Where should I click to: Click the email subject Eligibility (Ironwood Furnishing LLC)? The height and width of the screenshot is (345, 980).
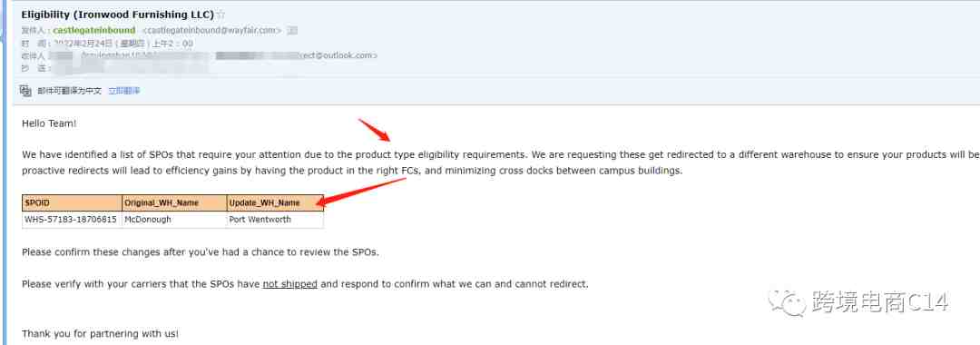[117, 14]
